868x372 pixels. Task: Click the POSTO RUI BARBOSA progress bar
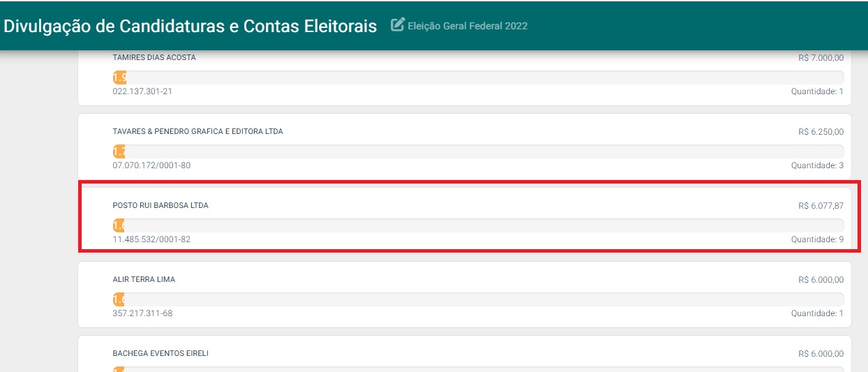[119, 225]
